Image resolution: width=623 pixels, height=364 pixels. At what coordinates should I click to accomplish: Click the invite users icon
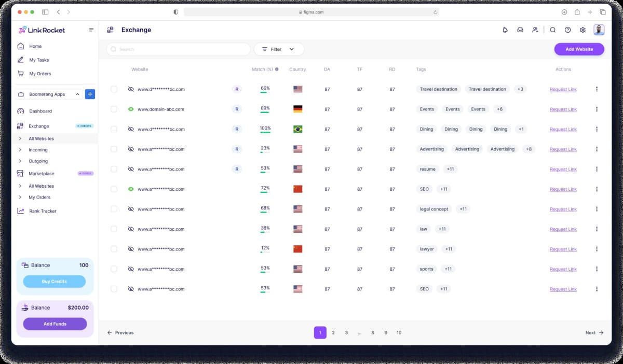coord(535,30)
